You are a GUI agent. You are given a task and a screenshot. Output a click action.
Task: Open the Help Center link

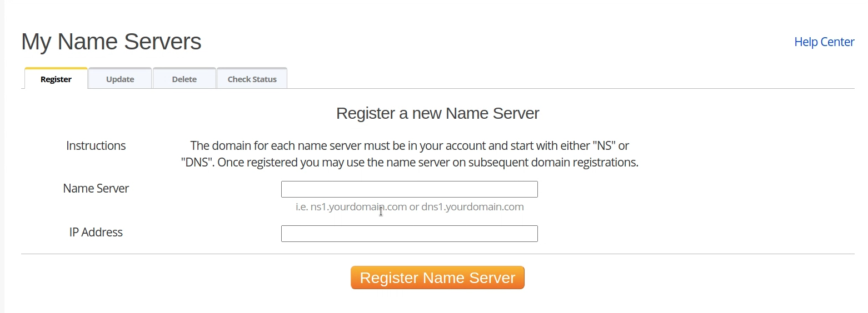coord(824,42)
